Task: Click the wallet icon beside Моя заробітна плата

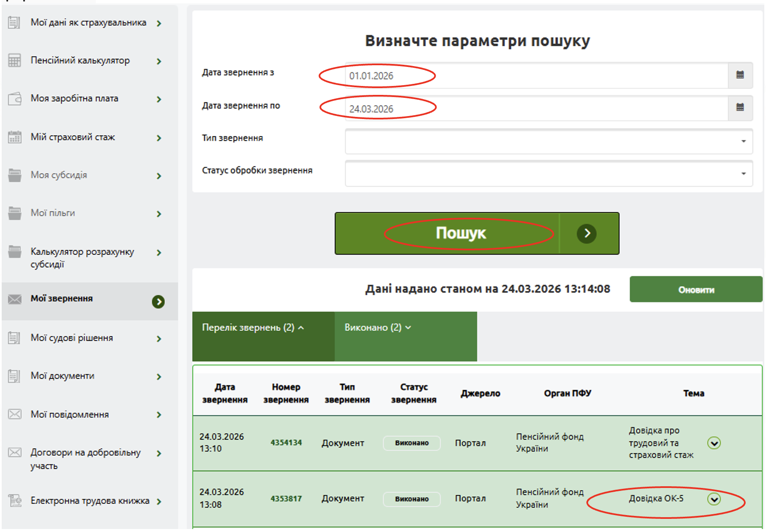Action: point(14,99)
